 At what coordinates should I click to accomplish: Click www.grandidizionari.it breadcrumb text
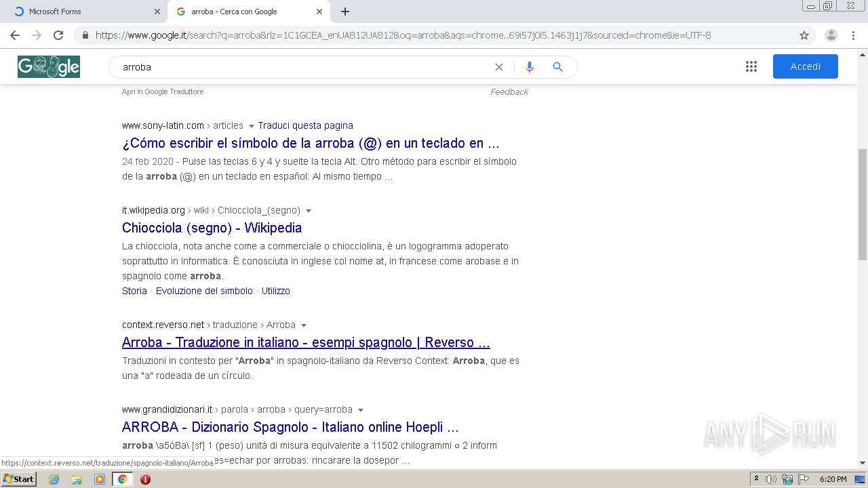167,409
